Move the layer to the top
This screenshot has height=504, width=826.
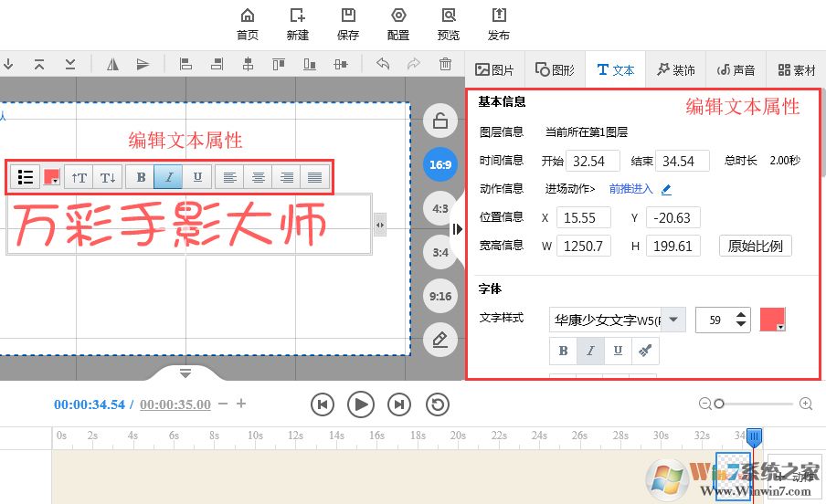pyautogui.click(x=39, y=64)
